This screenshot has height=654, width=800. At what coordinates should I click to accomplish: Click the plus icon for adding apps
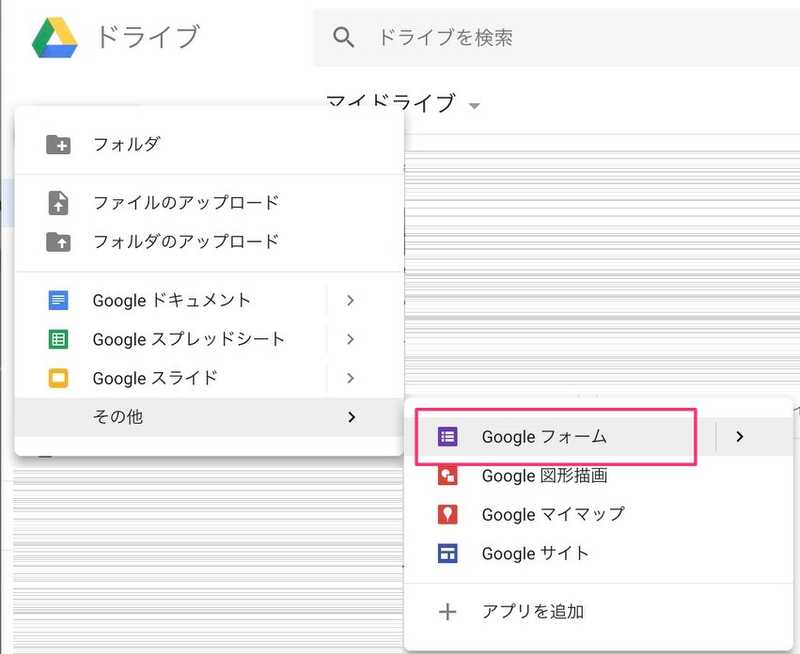point(447,611)
